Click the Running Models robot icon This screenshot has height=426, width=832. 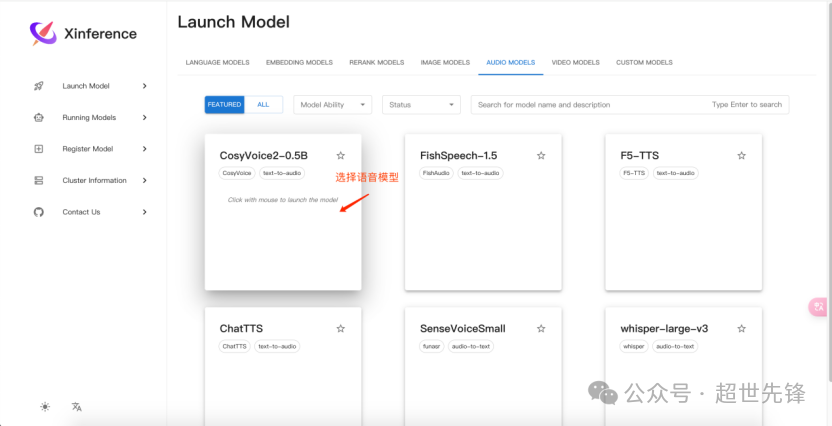pyautogui.click(x=38, y=117)
